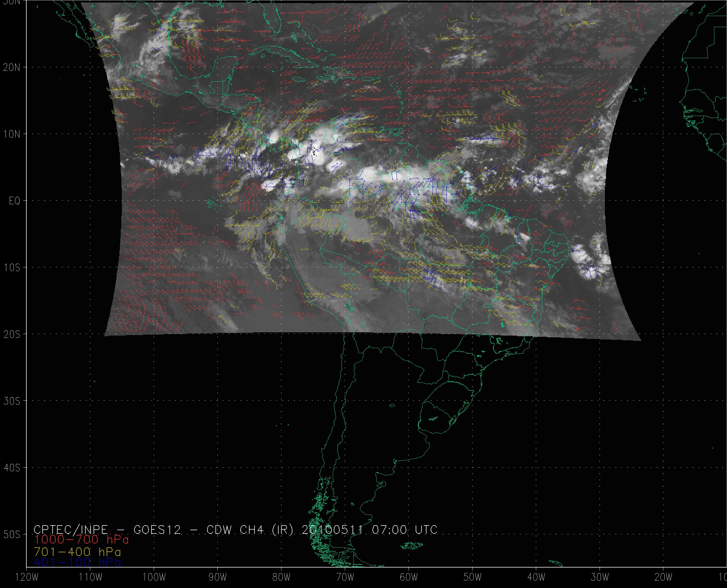Click the 10N latitude axis label

[x=12, y=134]
